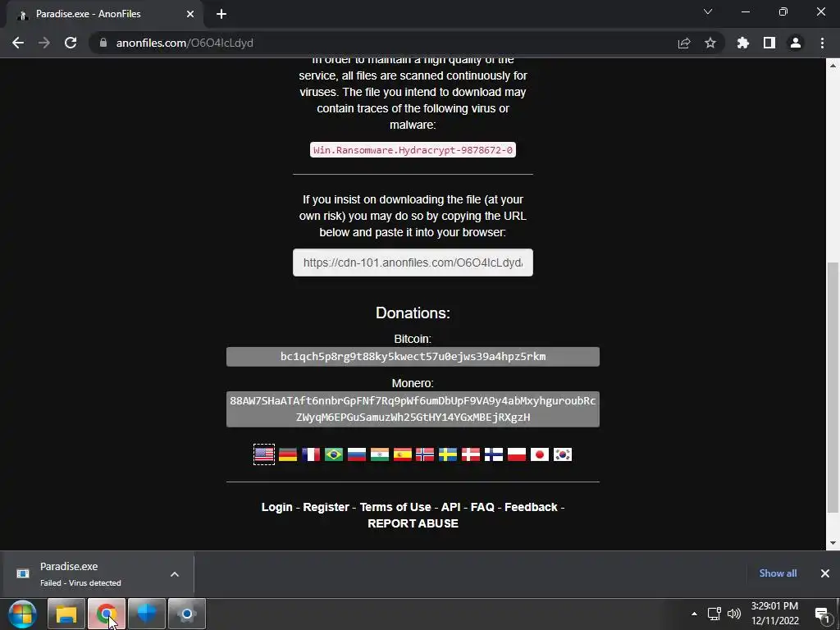The height and width of the screenshot is (630, 840).
Task: Choose the Swedish flag language
Action: (448, 454)
